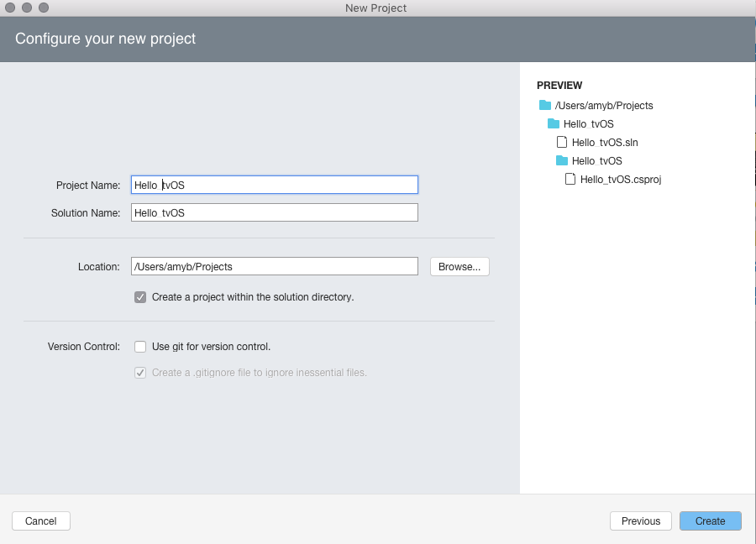Image resolution: width=756 pixels, height=544 pixels.
Task: Focus the Solution Name text field
Action: click(274, 213)
